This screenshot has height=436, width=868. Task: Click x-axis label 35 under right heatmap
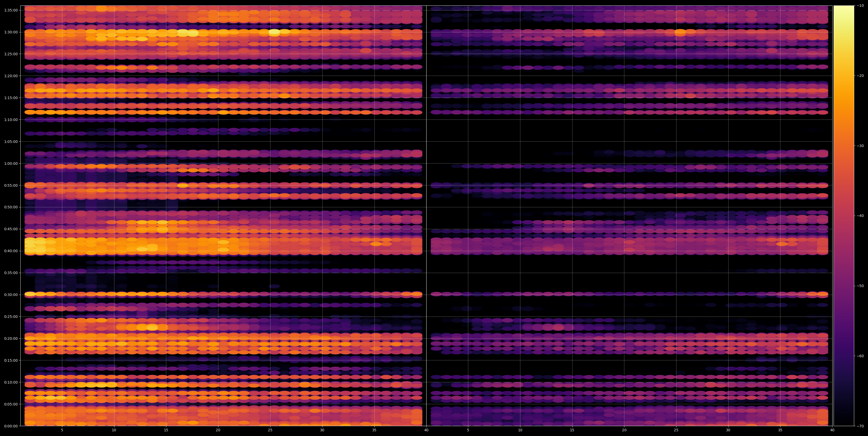(x=780, y=430)
